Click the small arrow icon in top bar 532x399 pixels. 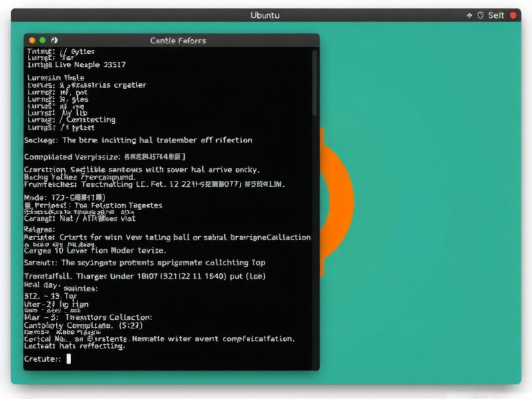(x=469, y=15)
